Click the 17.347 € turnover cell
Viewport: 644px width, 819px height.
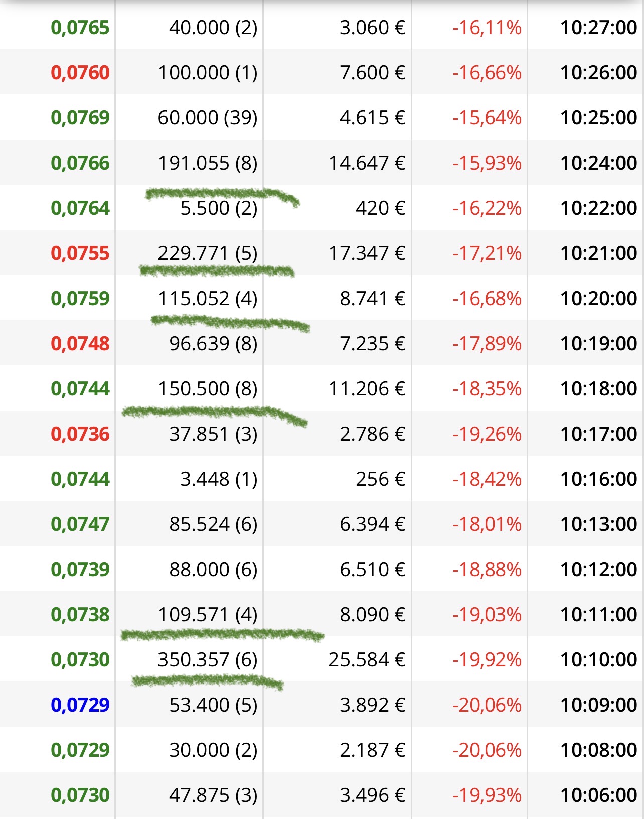[367, 253]
